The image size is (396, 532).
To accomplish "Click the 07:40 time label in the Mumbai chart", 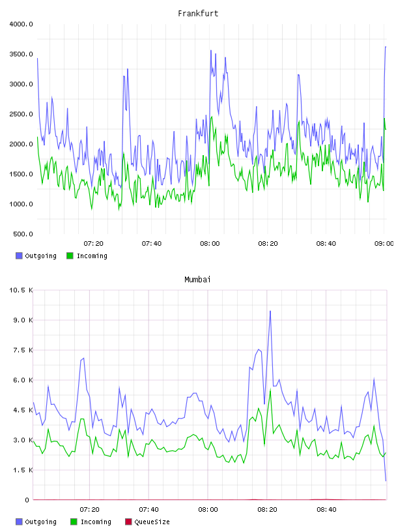I will 148,510.
